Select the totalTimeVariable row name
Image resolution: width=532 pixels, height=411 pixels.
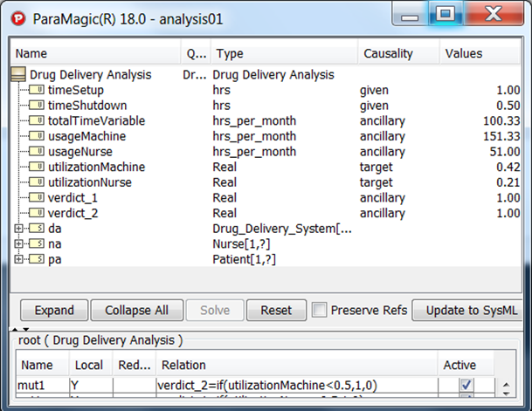tap(96, 121)
